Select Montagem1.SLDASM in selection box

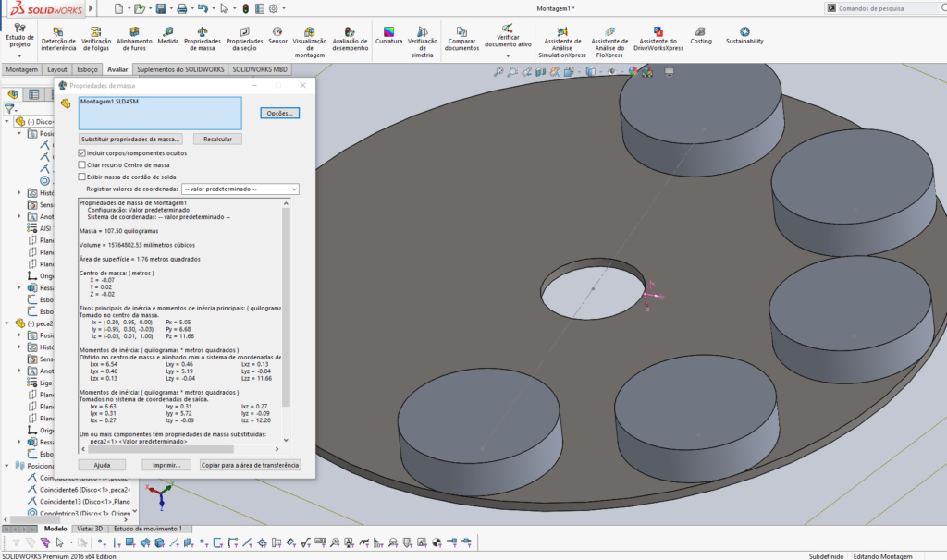(x=109, y=102)
